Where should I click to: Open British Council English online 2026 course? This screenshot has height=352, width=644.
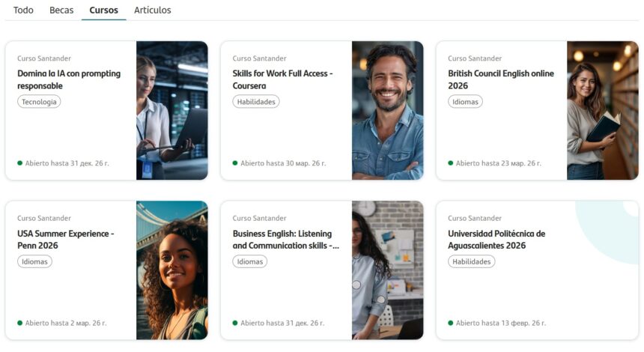501,79
